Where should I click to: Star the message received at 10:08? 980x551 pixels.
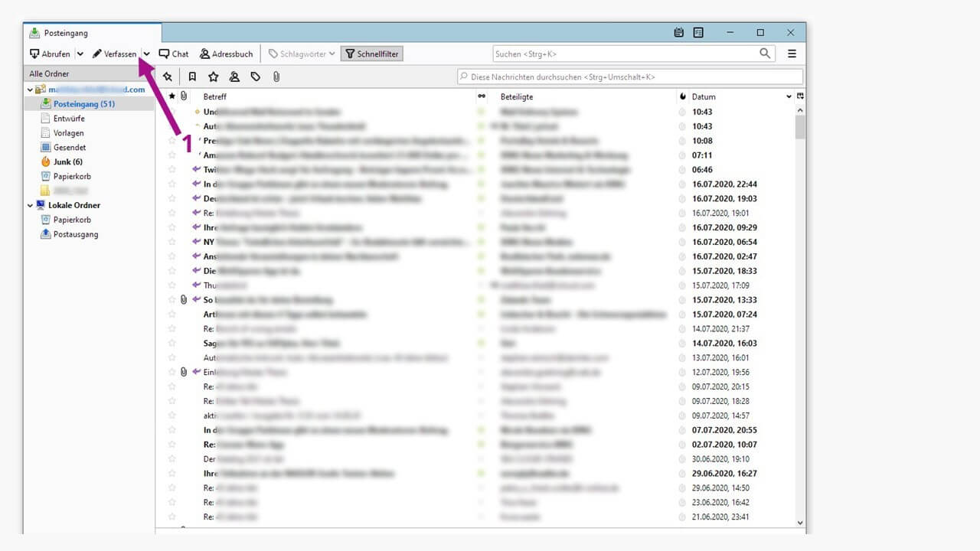(171, 141)
